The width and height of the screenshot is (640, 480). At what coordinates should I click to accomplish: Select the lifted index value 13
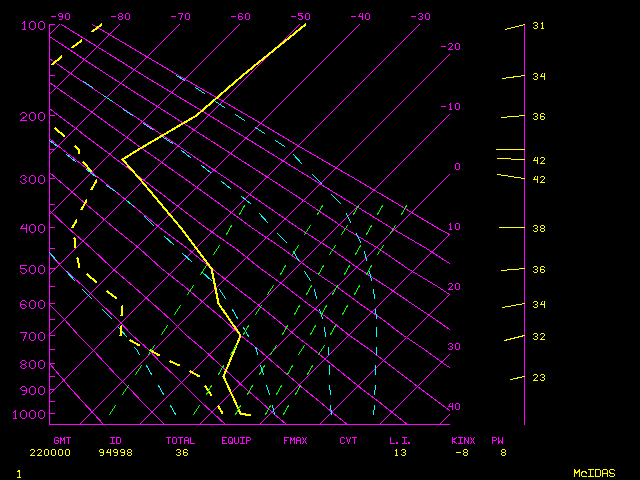pyautogui.click(x=400, y=452)
